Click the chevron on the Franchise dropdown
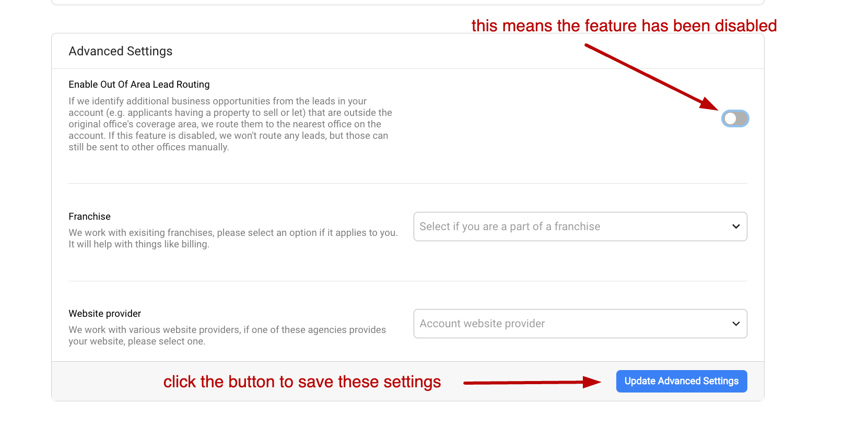868x428 pixels. click(x=736, y=227)
